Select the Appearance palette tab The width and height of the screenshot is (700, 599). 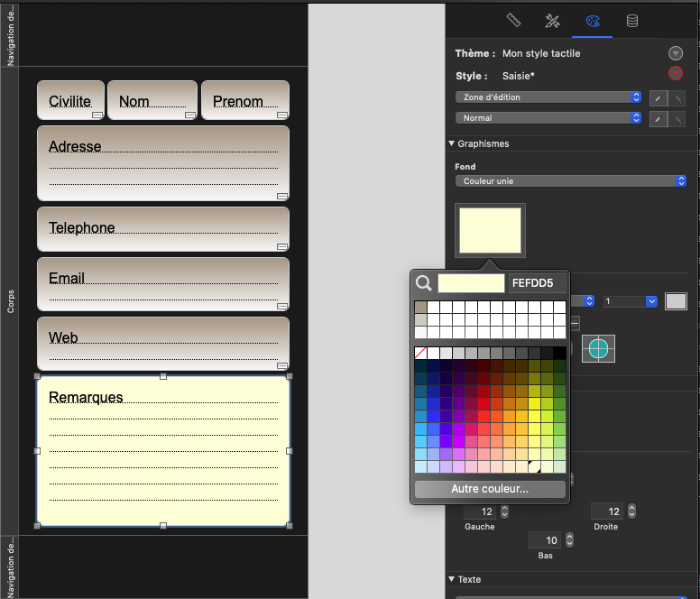tap(593, 21)
